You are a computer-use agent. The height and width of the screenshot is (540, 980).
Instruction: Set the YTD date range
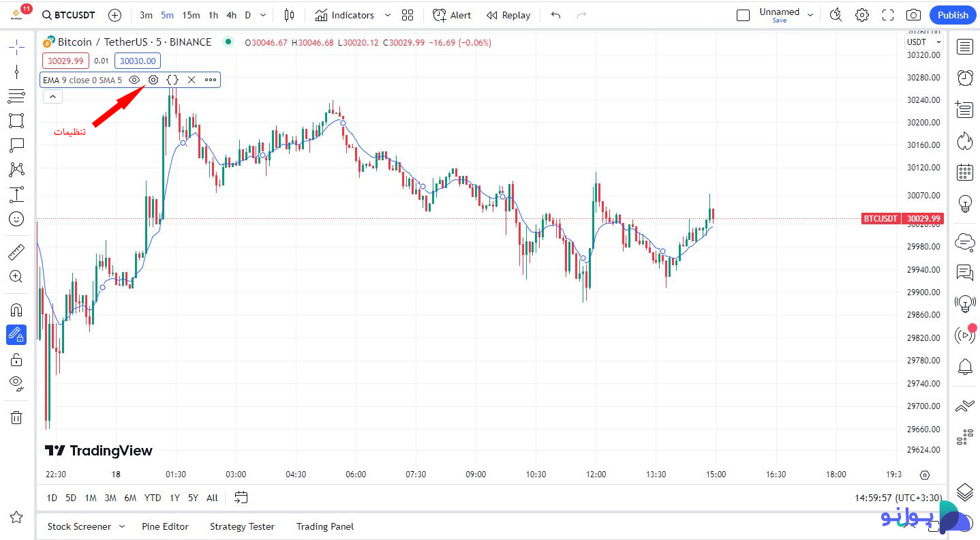[x=153, y=498]
